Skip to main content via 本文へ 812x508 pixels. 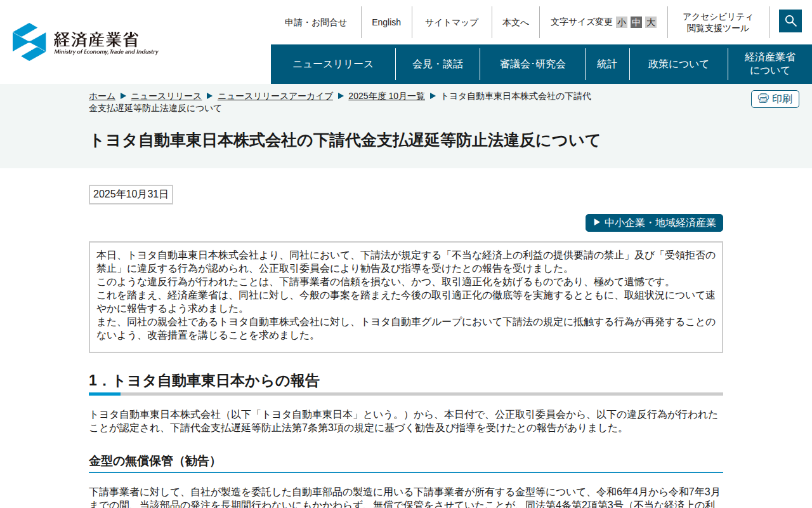pos(516,22)
